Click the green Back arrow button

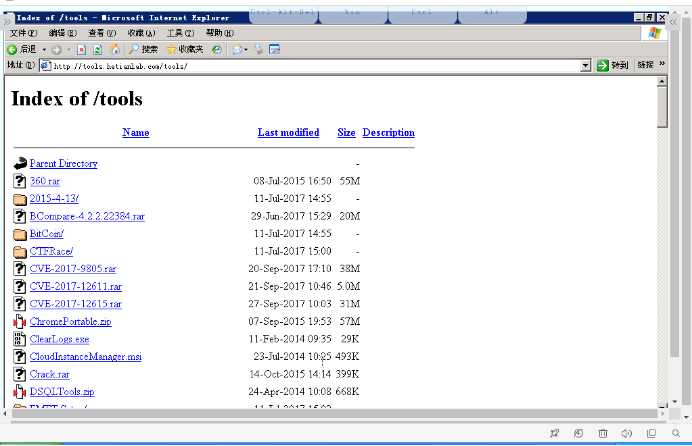click(x=12, y=49)
